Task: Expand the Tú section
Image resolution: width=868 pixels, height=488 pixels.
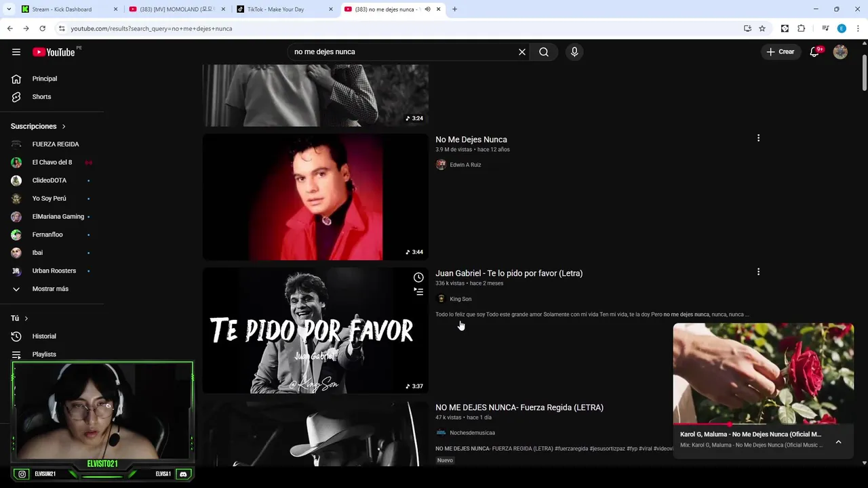Action: pos(20,319)
